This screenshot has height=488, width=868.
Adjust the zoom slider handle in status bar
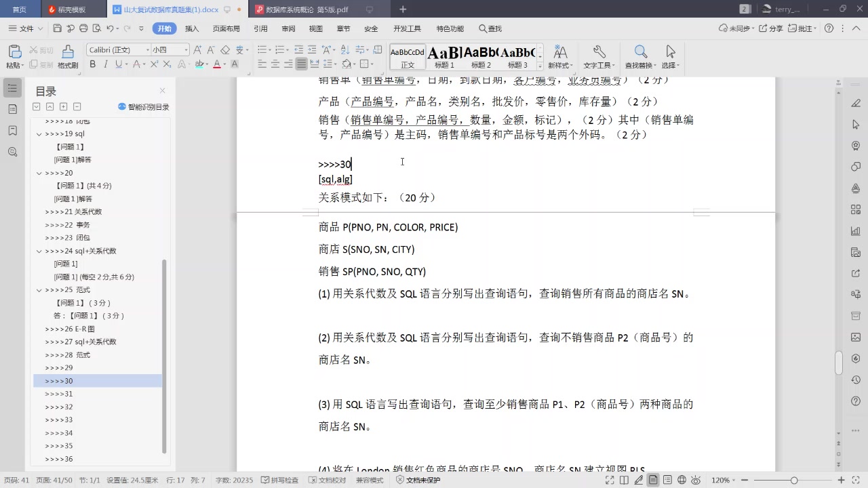pos(794,480)
